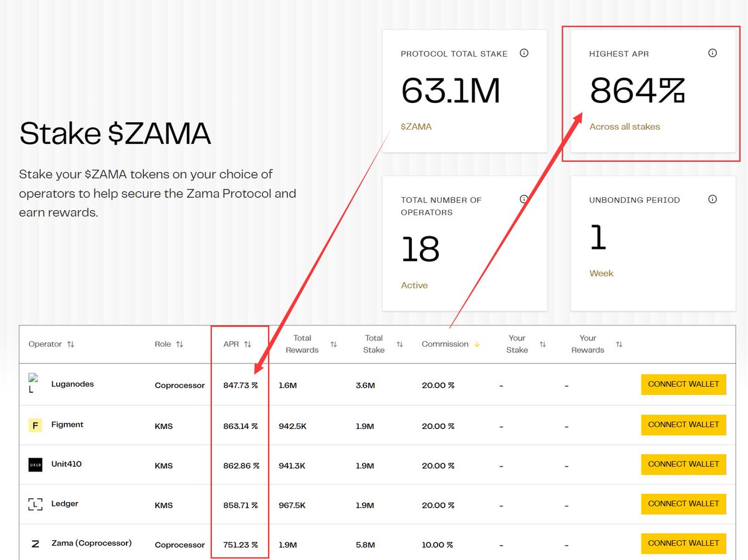This screenshot has height=560, width=748.
Task: Click the 858.71 % APR value
Action: pos(241,505)
